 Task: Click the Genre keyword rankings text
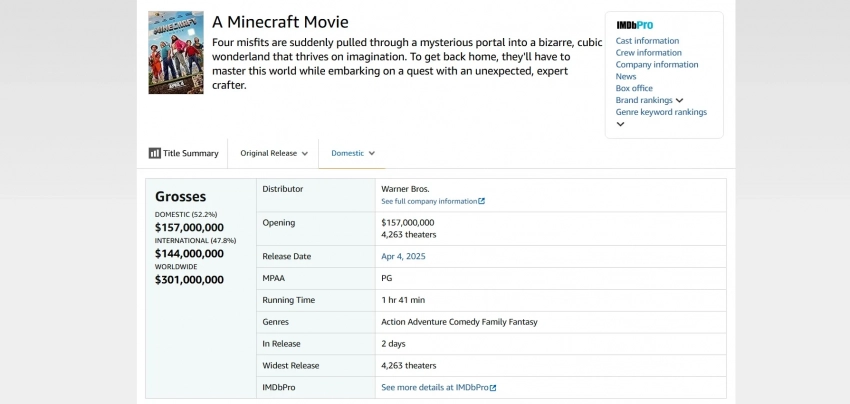coord(661,113)
